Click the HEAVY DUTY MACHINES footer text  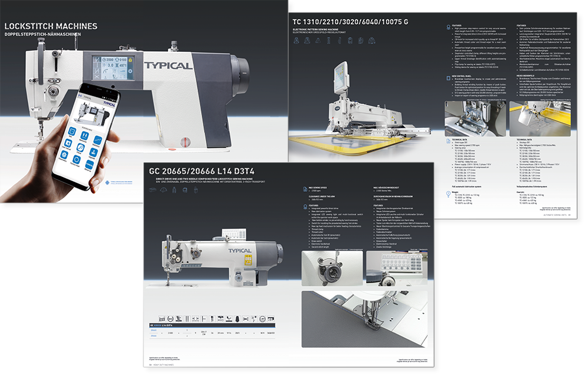[163, 365]
